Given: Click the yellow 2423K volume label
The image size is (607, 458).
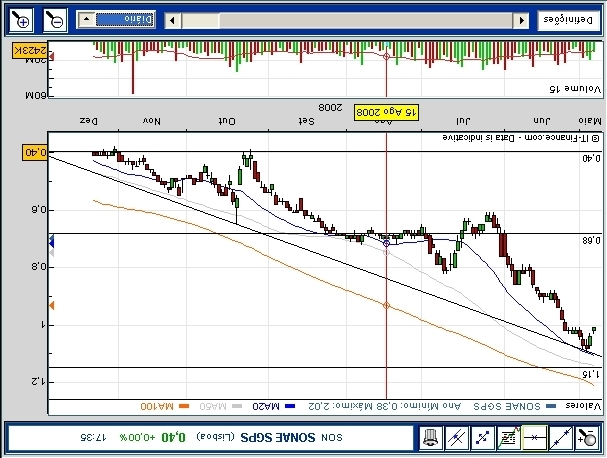Looking at the screenshot, I should 30,51.
